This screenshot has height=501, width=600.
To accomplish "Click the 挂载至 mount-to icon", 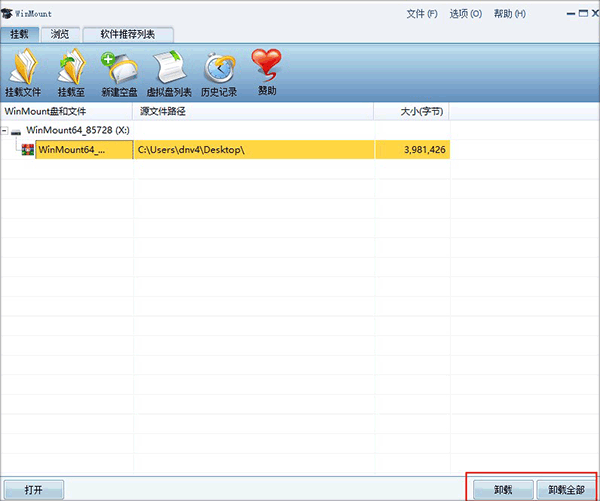I will point(71,67).
